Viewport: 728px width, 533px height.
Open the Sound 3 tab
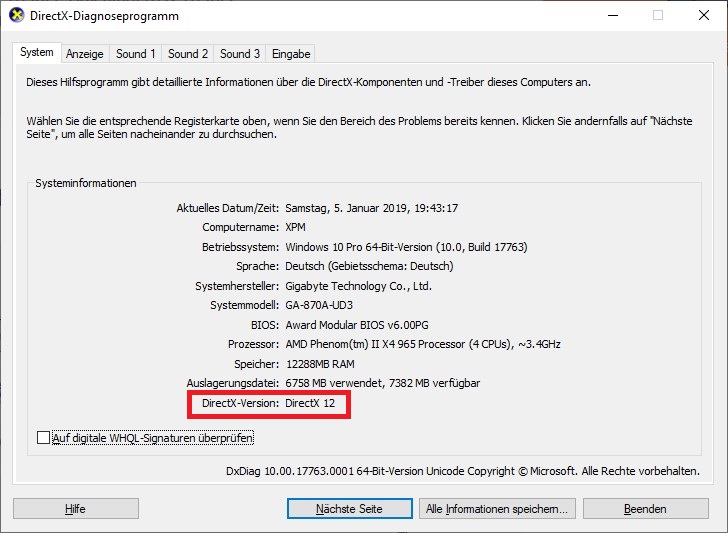[x=240, y=54]
